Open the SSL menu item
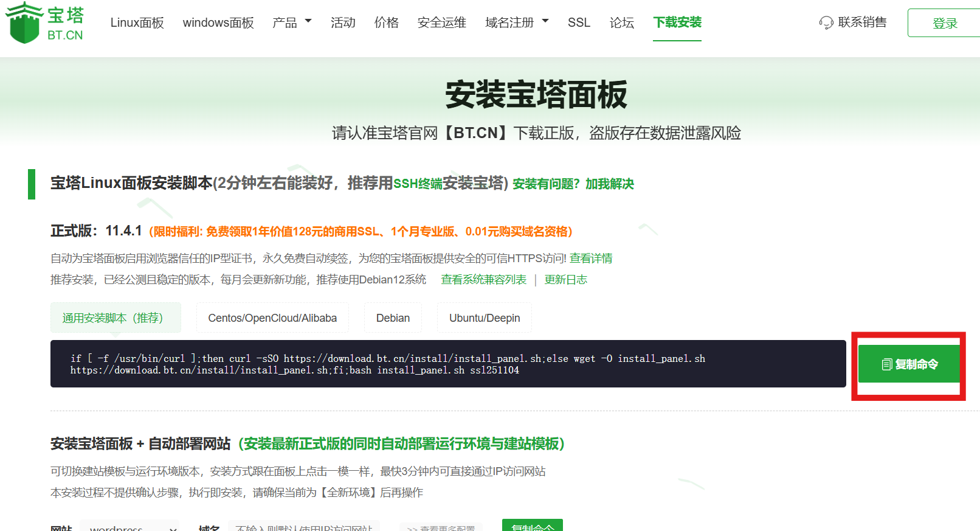The width and height of the screenshot is (980, 531). pyautogui.click(x=579, y=23)
